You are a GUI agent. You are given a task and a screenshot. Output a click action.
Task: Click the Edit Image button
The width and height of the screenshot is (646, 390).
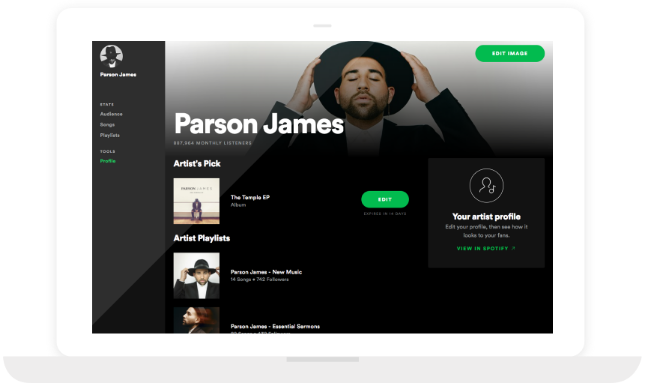pyautogui.click(x=510, y=54)
